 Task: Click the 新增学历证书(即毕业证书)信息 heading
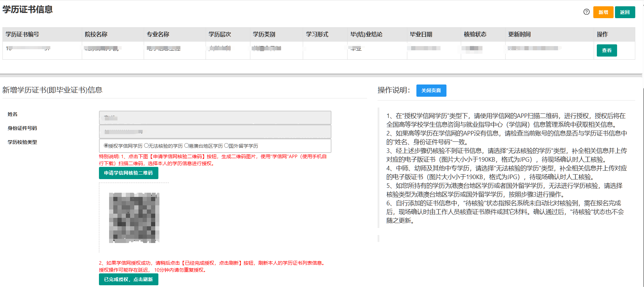tap(52, 90)
